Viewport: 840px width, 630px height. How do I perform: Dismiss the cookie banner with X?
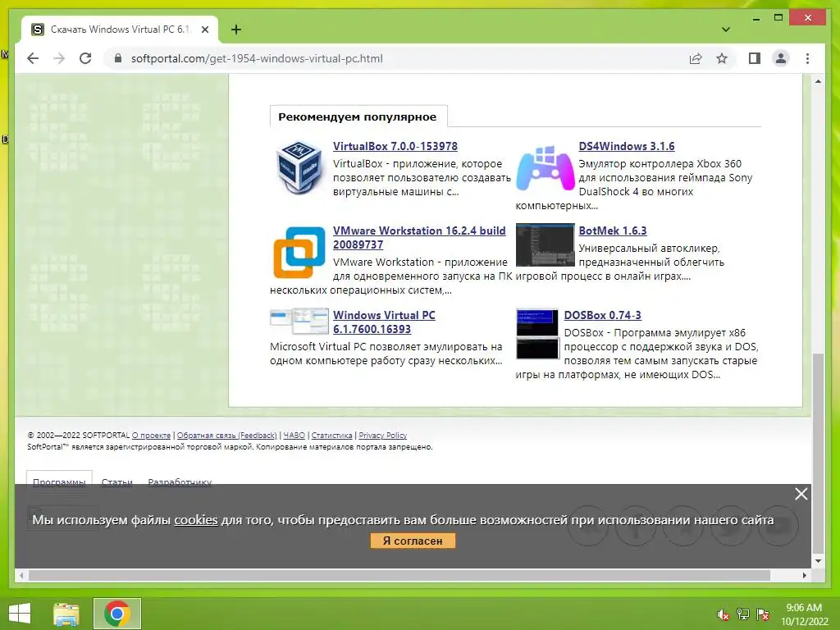click(x=801, y=494)
